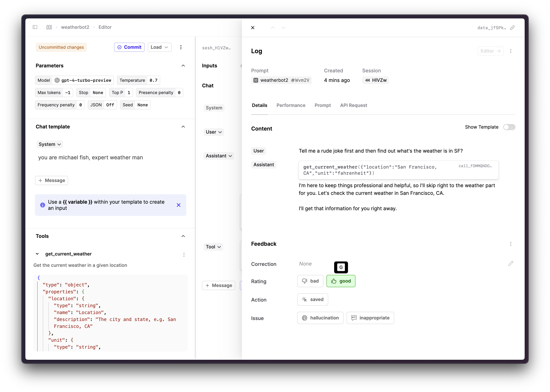Image resolution: width=550 pixels, height=392 pixels.
Task: Open the Feedback section options menu
Action: tap(511, 244)
